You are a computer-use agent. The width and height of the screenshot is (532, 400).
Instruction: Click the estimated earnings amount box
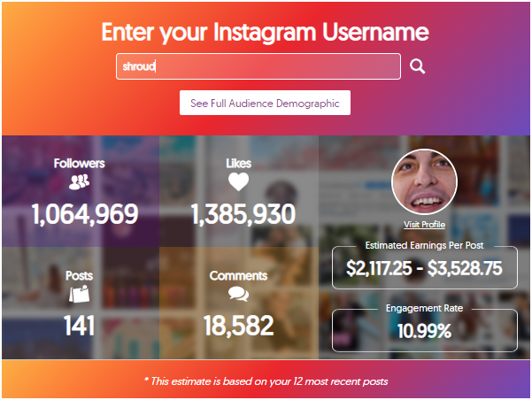pos(424,268)
